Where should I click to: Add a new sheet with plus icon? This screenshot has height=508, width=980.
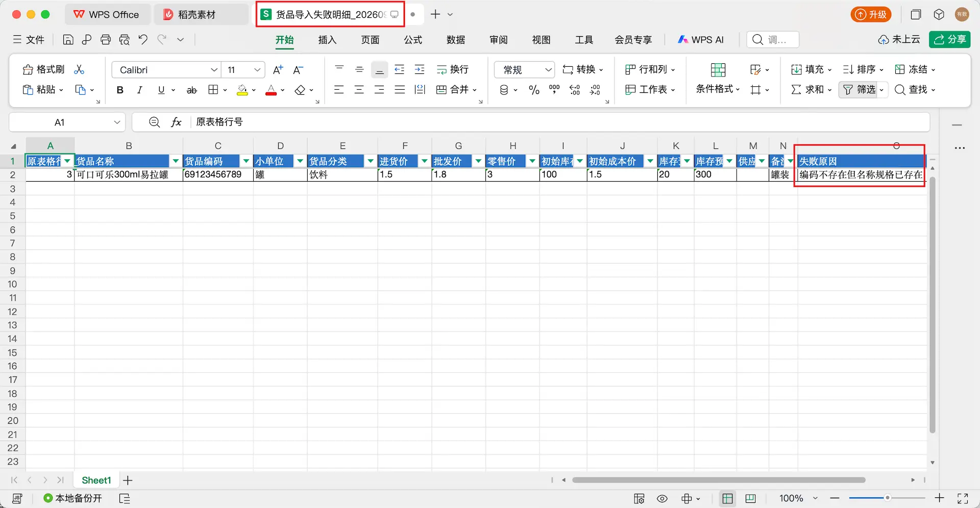pos(128,480)
